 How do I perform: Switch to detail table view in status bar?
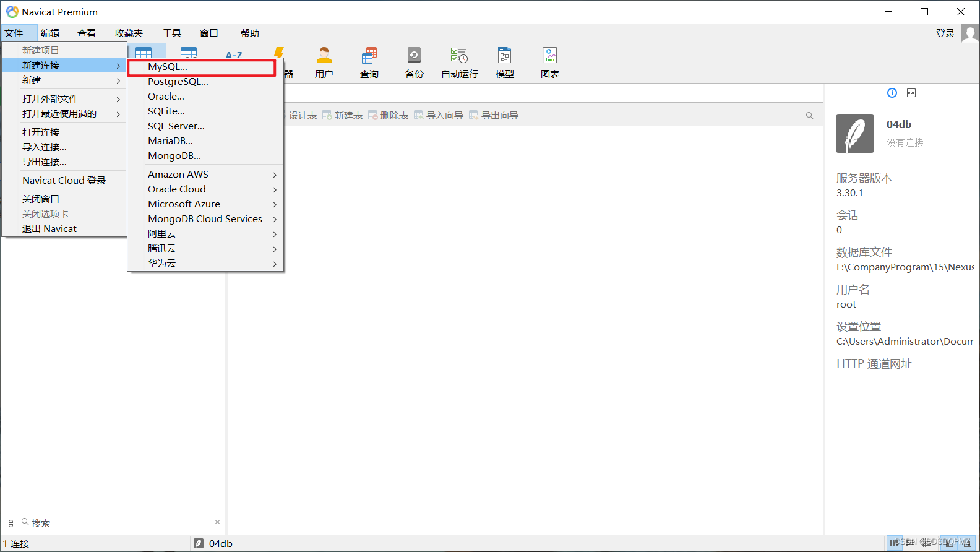pyautogui.click(x=926, y=543)
